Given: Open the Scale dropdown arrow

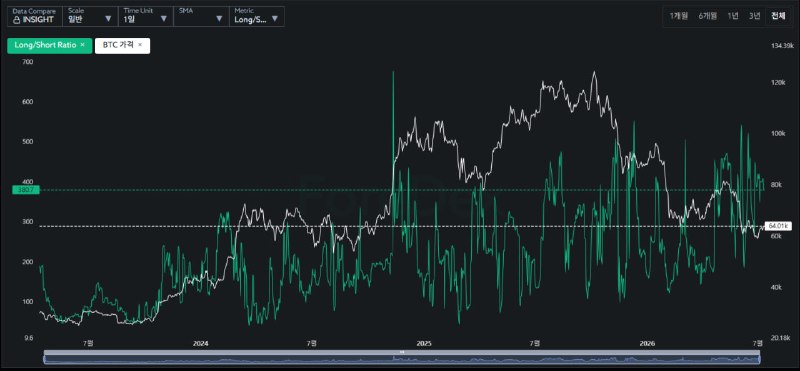Looking at the screenshot, I should (x=108, y=19).
